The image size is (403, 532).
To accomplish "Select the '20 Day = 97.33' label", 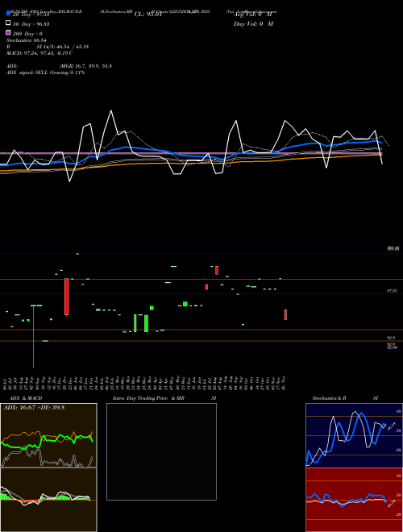I will coord(31,15).
